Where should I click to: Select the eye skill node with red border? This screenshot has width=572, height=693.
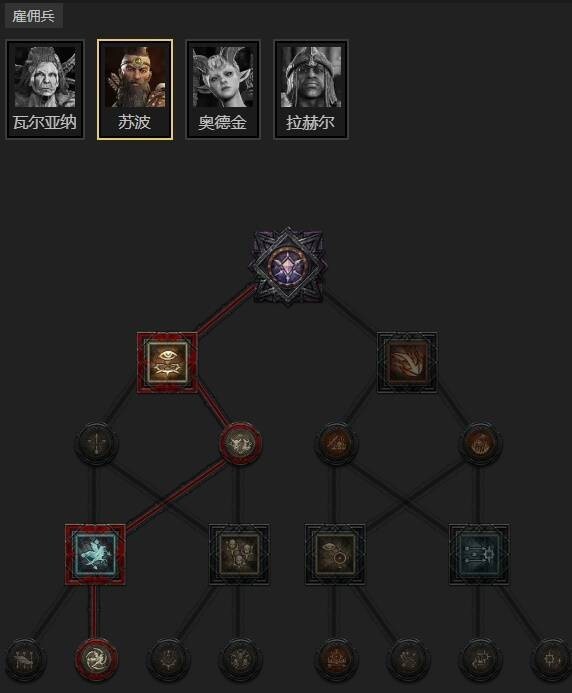(x=167, y=363)
